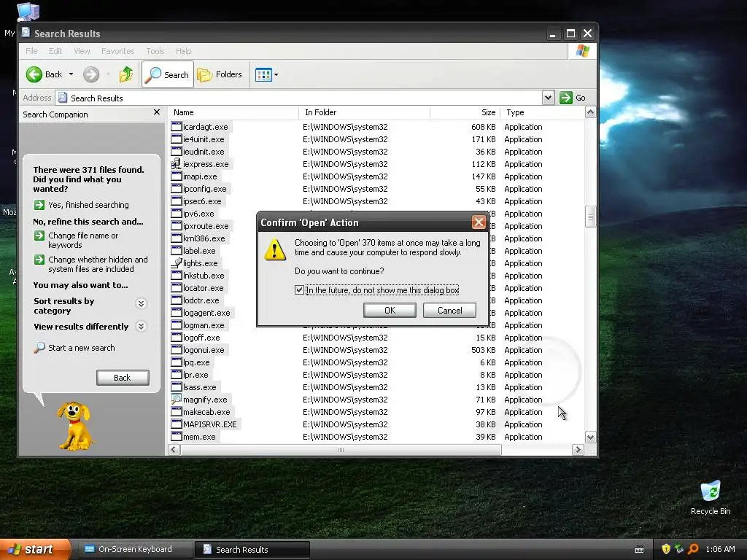The image size is (747, 560).
Task: Select the mem.exe file icon
Action: [177, 436]
